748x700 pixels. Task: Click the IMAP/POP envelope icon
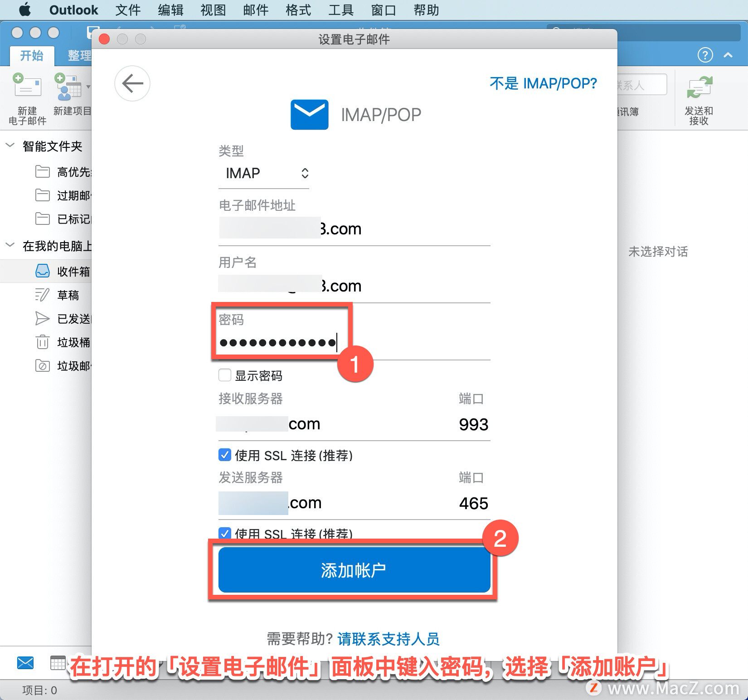(x=310, y=115)
